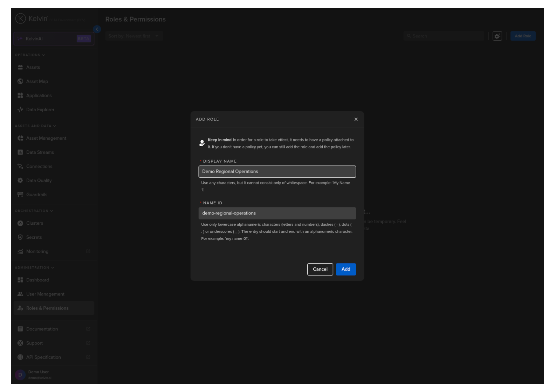Screen dimensions: 555x392
Task: Click the Connections icon in sidebar
Action: [20, 167]
